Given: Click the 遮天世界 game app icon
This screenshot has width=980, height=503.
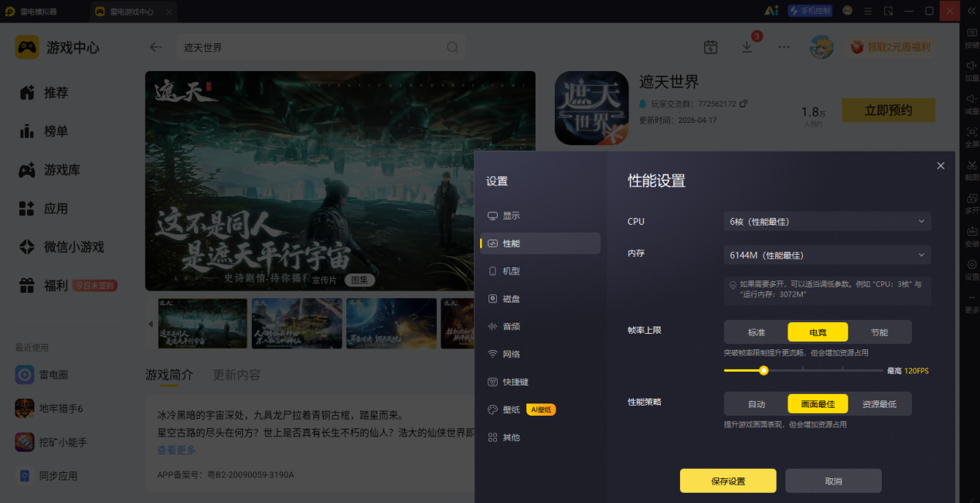Looking at the screenshot, I should 591,109.
